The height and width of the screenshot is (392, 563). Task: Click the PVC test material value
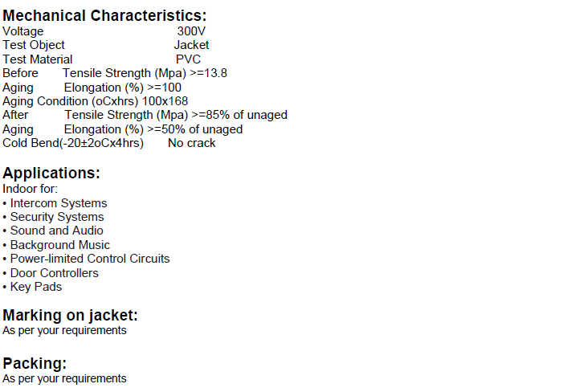pyautogui.click(x=188, y=59)
